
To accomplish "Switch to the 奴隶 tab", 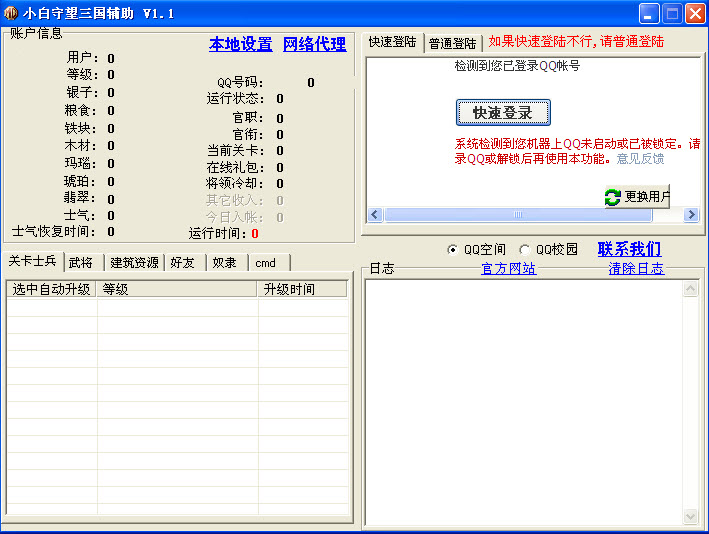I will (227, 263).
